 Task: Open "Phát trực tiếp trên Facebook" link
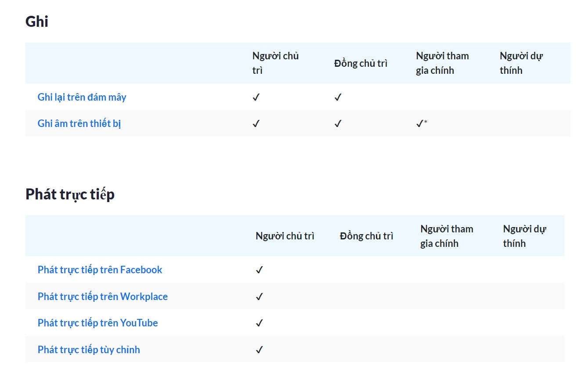[100, 270]
